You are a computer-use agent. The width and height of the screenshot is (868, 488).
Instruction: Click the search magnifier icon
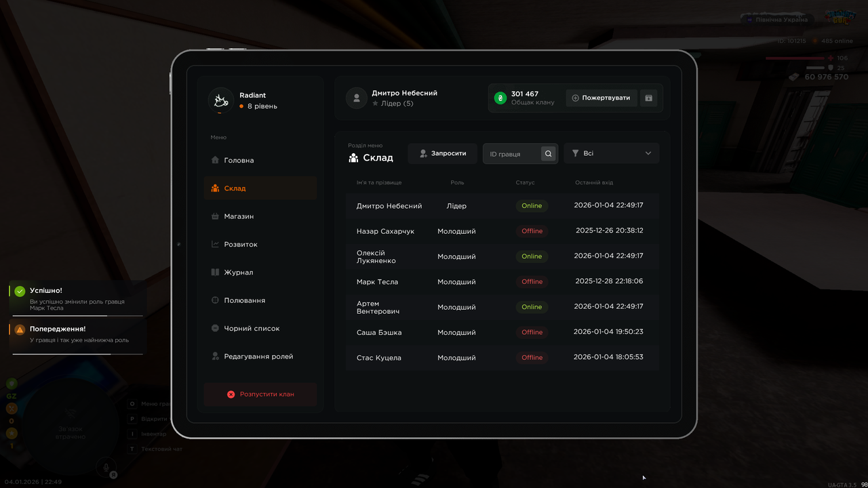[548, 154]
